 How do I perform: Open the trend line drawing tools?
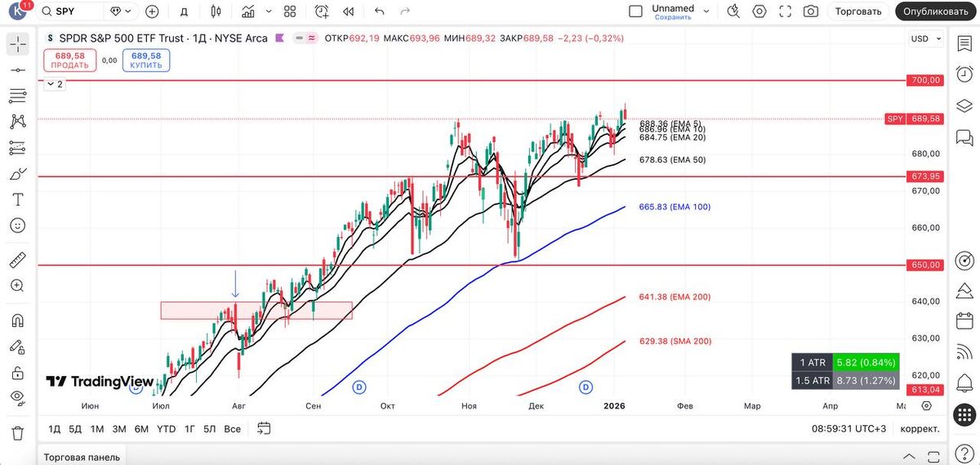pyautogui.click(x=17, y=70)
